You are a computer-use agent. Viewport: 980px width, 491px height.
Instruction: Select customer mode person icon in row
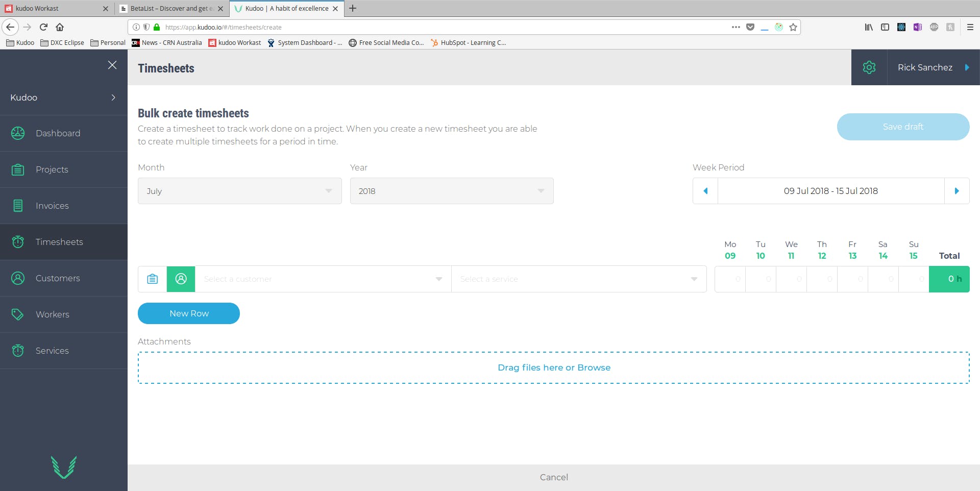coord(181,279)
